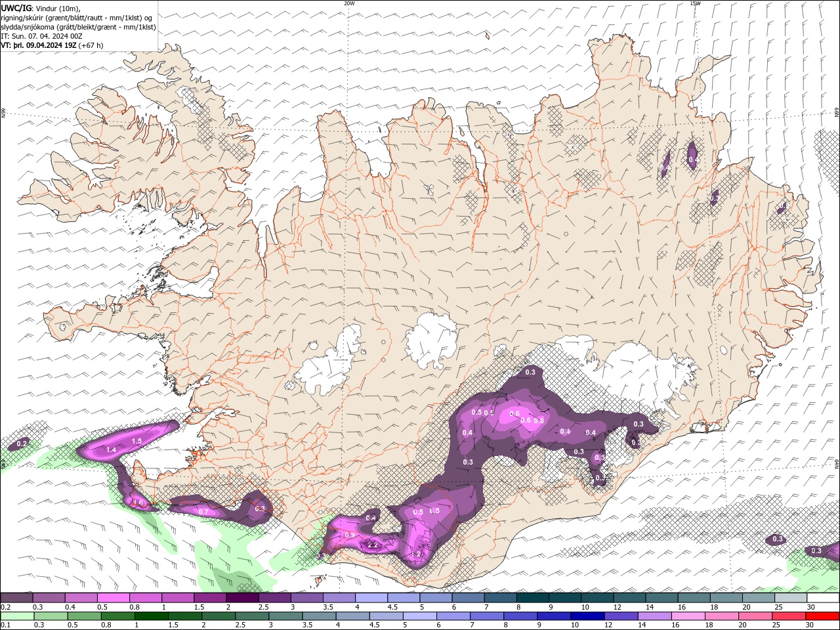The height and width of the screenshot is (630, 840).
Task: Select the white 30 swatch in the snow legend
Action: (x=823, y=598)
